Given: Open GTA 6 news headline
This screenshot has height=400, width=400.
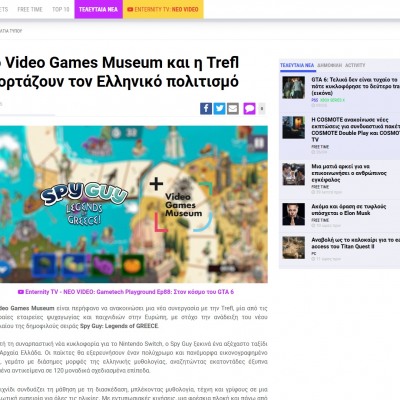Looking at the screenshot, I should [x=355, y=86].
